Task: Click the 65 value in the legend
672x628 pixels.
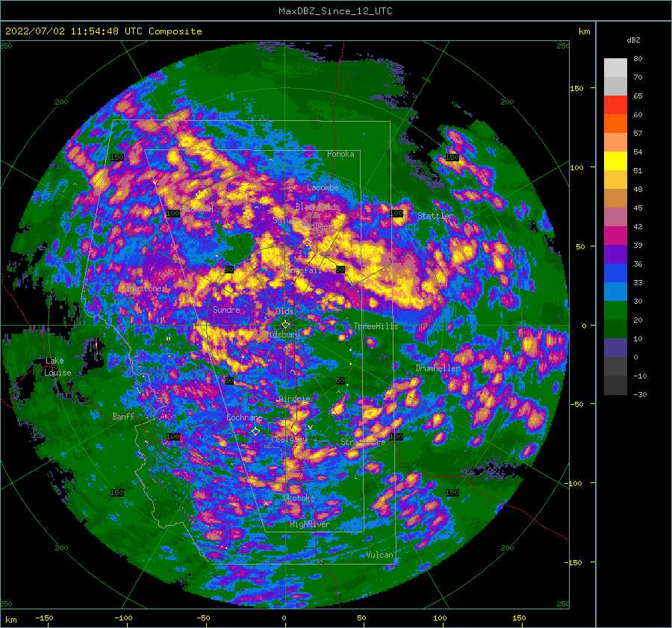Action: click(x=638, y=96)
